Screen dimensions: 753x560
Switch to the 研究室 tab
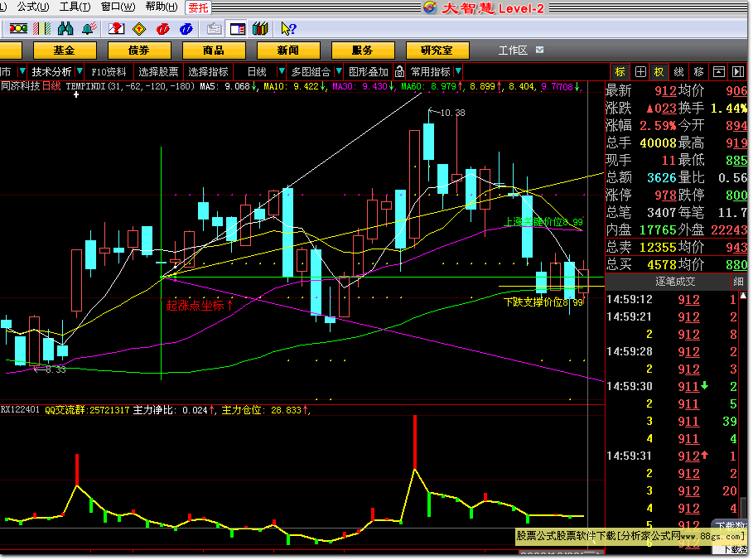tap(437, 51)
